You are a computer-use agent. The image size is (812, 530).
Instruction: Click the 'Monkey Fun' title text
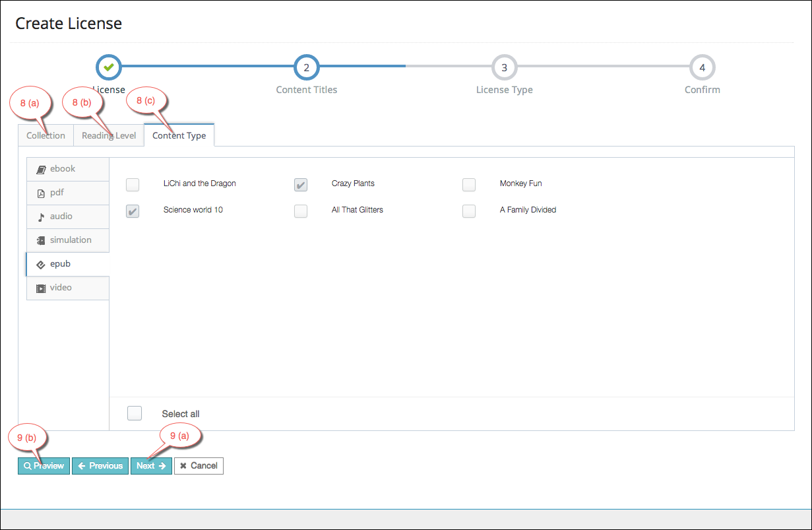pos(521,183)
